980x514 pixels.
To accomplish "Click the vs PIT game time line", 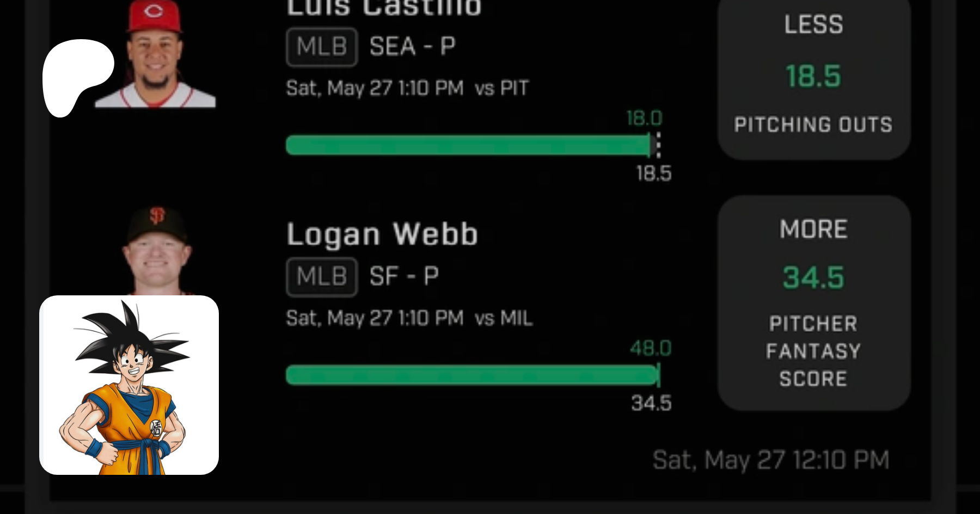I will tap(407, 88).
